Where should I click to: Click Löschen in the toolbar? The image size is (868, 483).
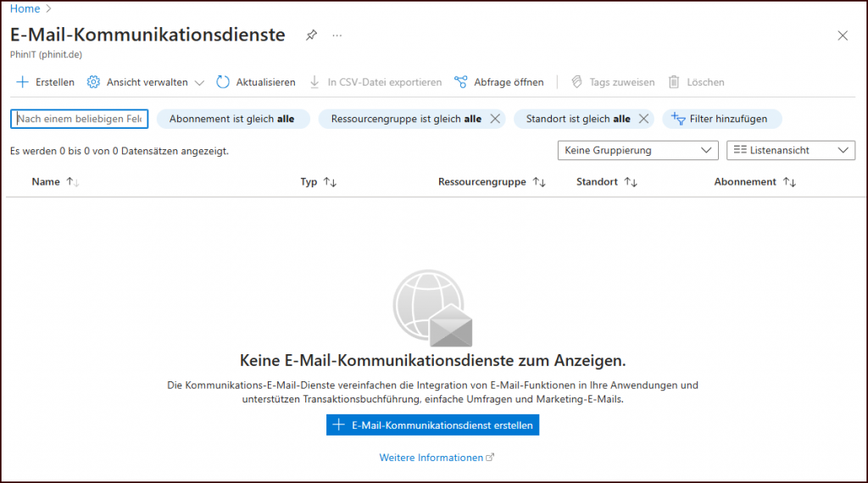click(697, 82)
